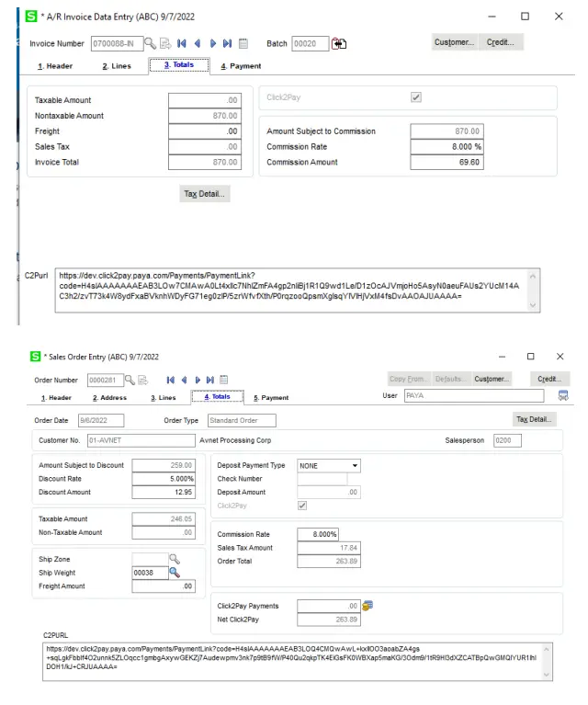The image size is (588, 705).
Task: Click the next batch number icon
Action: [x=339, y=43]
